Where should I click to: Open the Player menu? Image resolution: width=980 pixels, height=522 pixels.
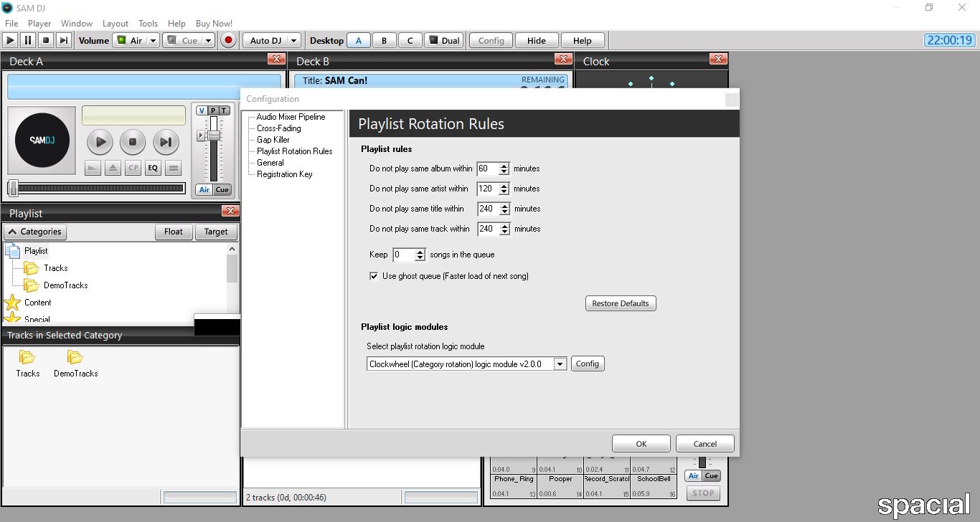coord(39,24)
